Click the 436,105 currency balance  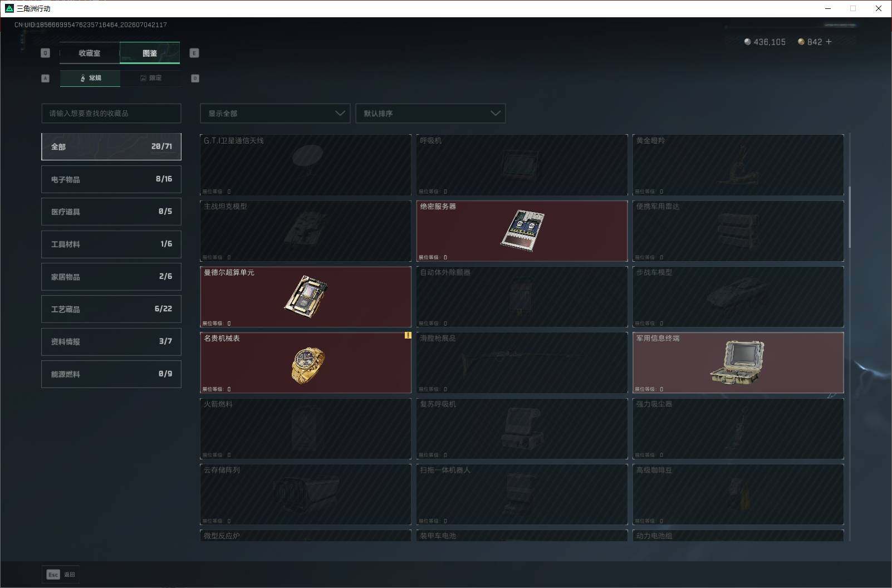pos(770,42)
